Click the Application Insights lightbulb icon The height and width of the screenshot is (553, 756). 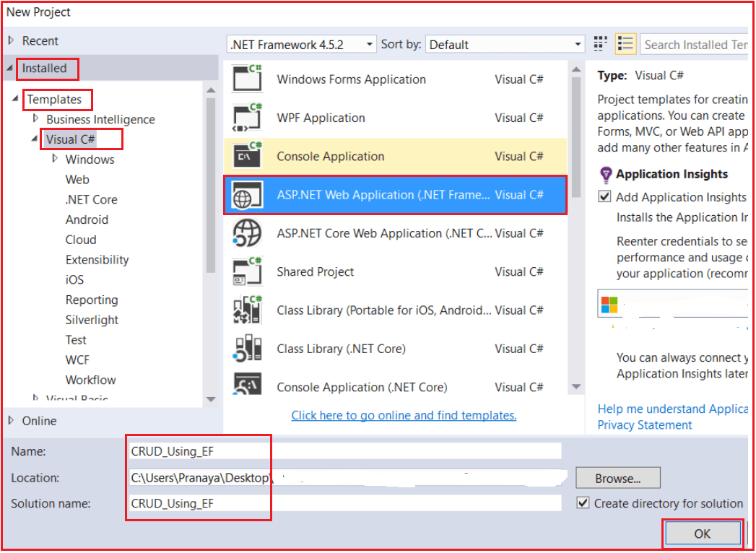click(x=605, y=175)
